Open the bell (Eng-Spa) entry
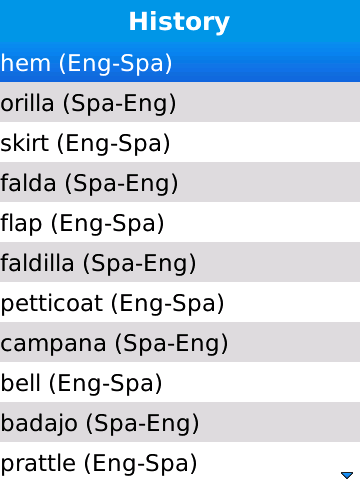 point(180,382)
